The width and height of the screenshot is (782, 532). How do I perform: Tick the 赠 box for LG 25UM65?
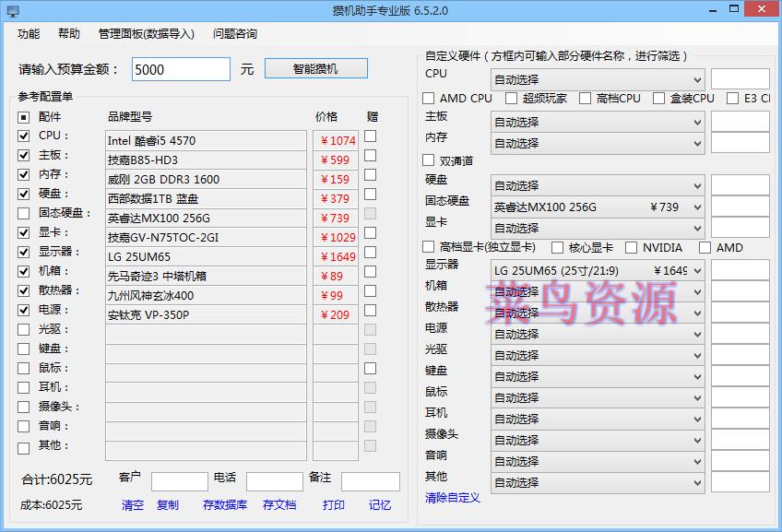point(370,253)
